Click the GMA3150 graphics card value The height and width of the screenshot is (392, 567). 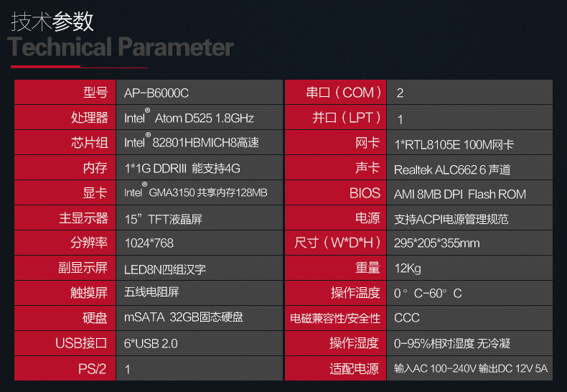click(196, 192)
